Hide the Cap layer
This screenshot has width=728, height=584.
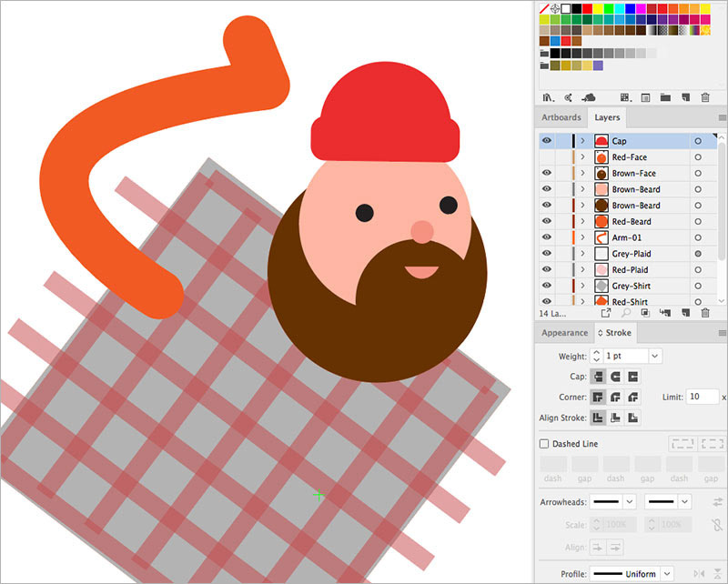(547, 141)
